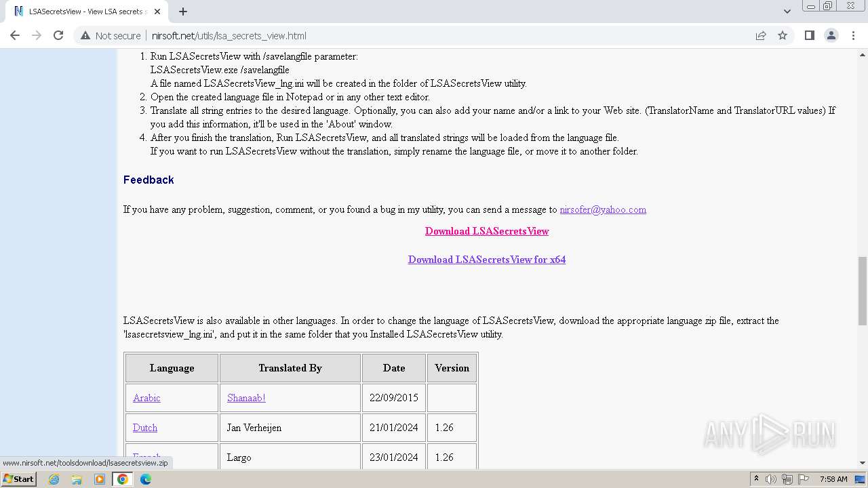This screenshot has width=868, height=488.
Task: Close the LSASecretsView tab
Action: point(157,12)
